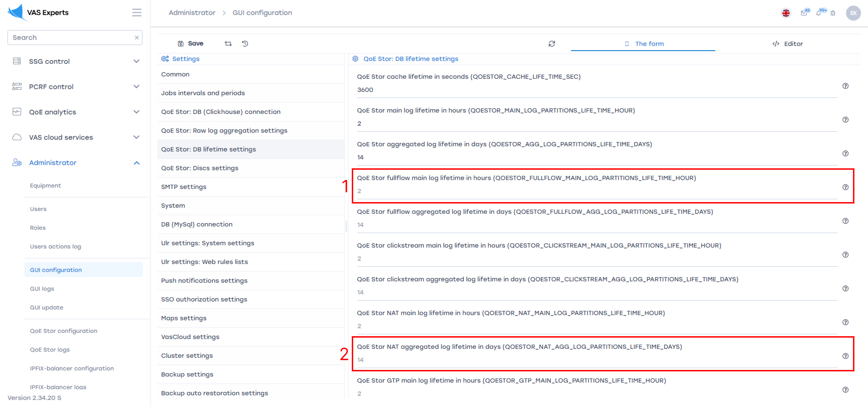
Task: Click the bug report icon
Action: 833,13
